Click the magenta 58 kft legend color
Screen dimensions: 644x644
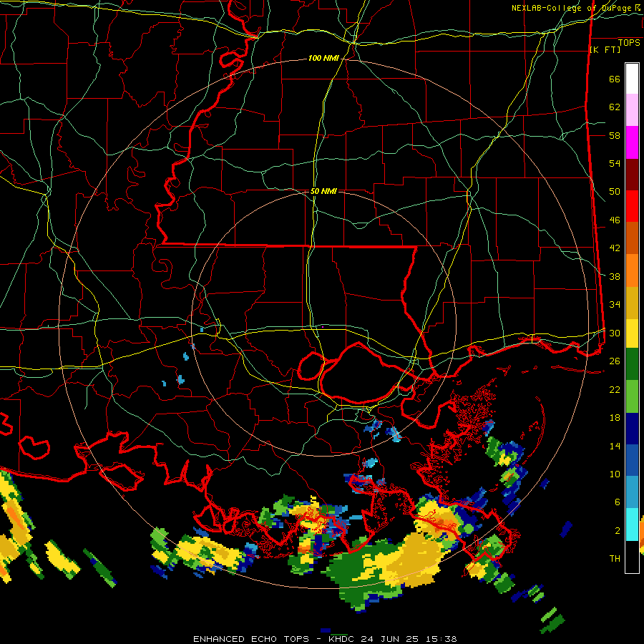pyautogui.click(x=632, y=142)
